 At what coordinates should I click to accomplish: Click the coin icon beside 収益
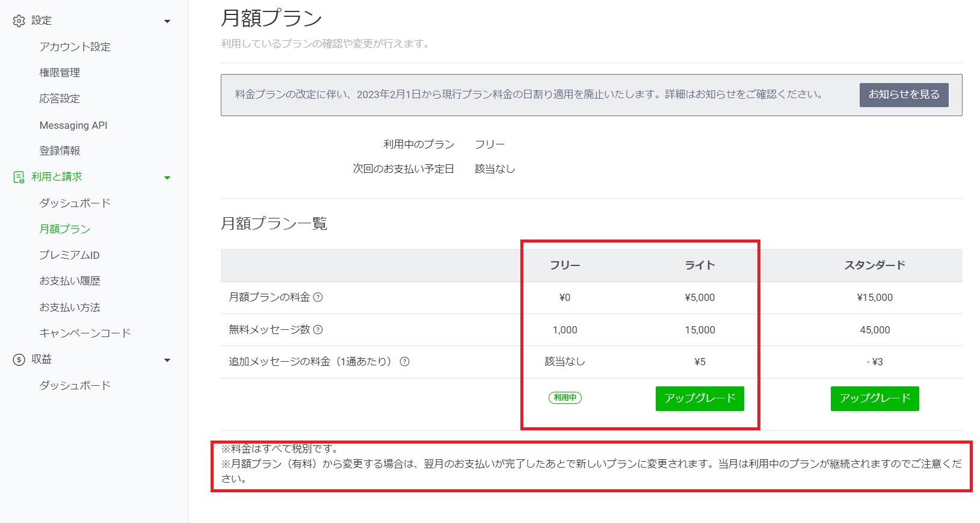(x=19, y=359)
